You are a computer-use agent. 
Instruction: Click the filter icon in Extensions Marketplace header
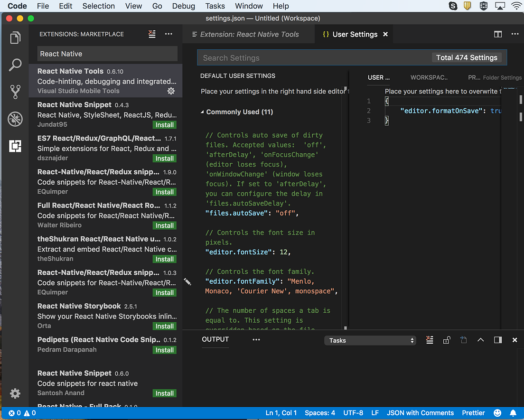click(151, 34)
